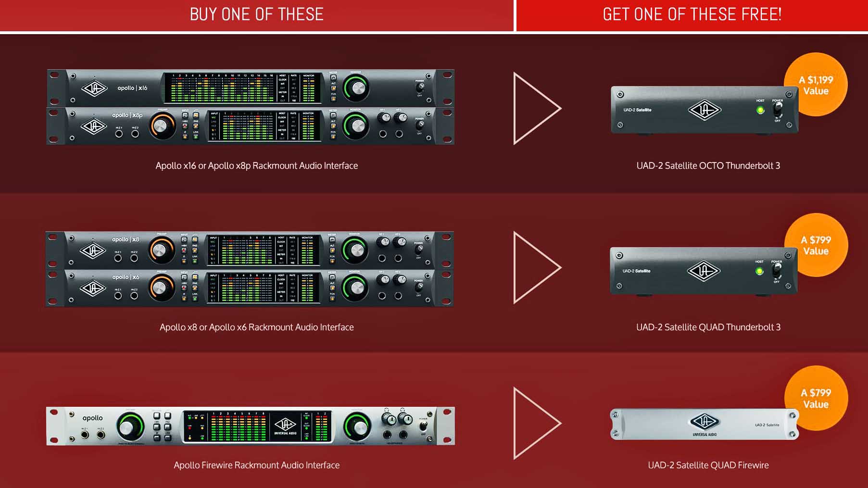The height and width of the screenshot is (488, 868).
Task: Click the UA logo on silver Firewire Satellite
Action: pyautogui.click(x=705, y=422)
